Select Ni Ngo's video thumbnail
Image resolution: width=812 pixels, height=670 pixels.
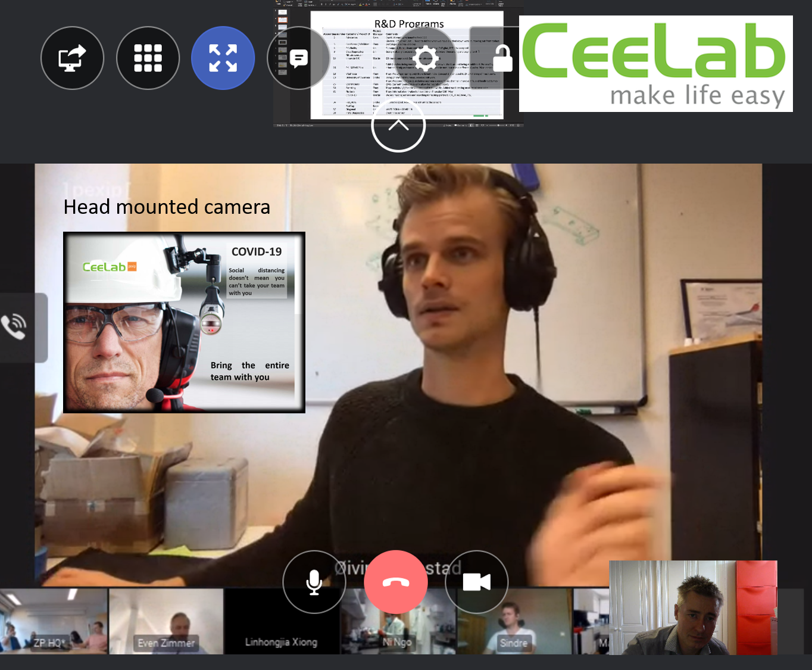398,621
